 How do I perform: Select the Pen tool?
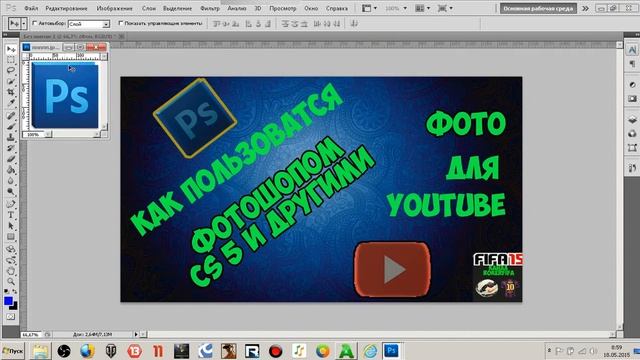pos(11,204)
